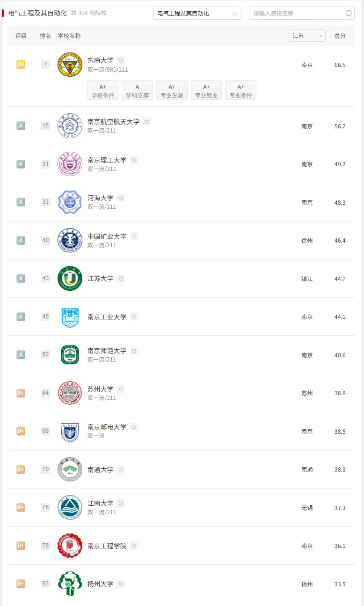Favorite 东南大学 with the heart icon
The image size is (364, 606).
[x=121, y=60]
